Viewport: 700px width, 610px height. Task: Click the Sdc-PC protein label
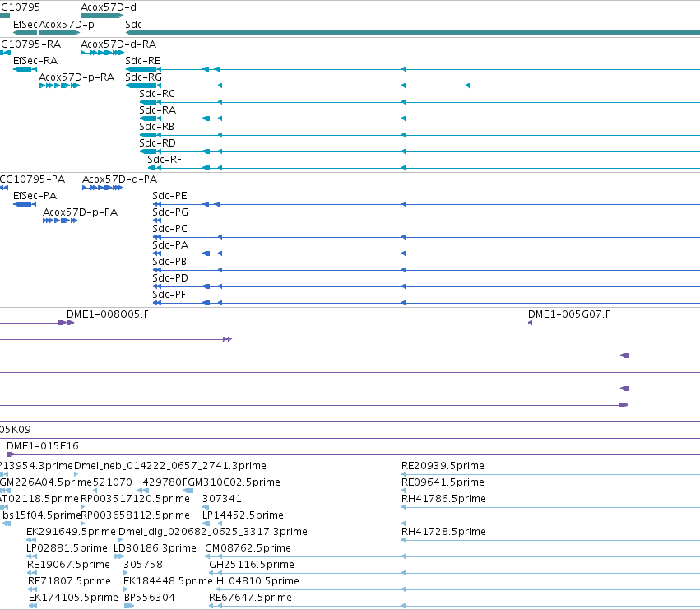[169, 229]
